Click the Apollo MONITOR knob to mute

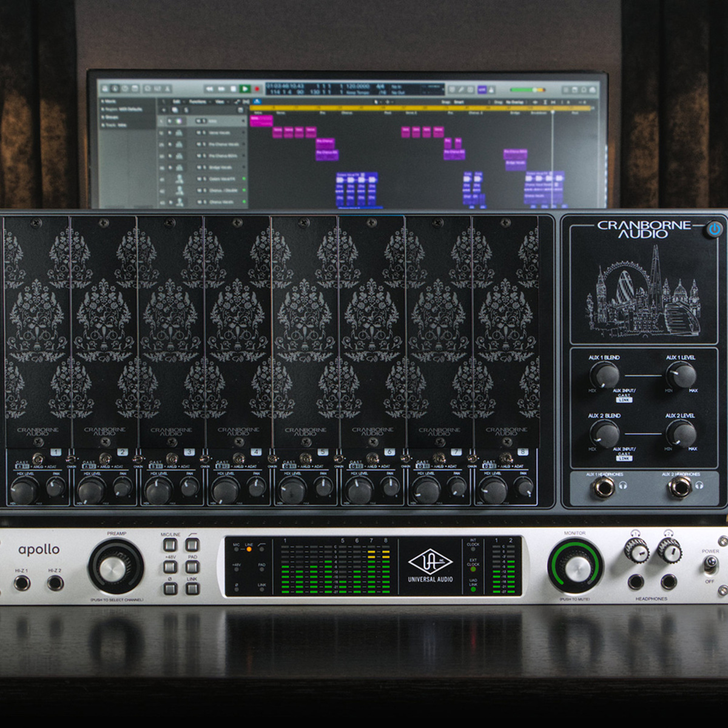click(575, 567)
